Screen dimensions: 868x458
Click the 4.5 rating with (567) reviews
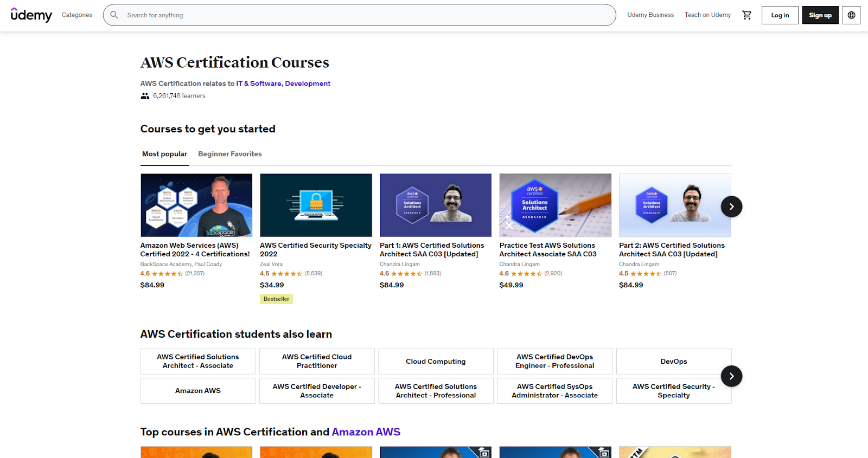point(648,274)
